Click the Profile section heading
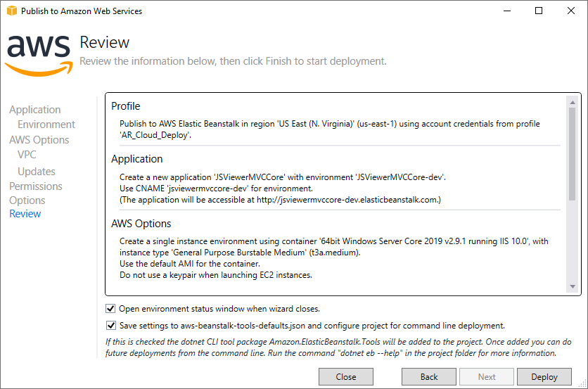Image resolution: width=588 pixels, height=389 pixels. pyautogui.click(x=126, y=106)
